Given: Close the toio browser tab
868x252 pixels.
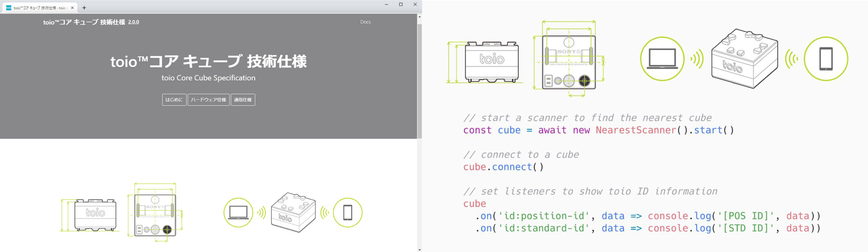Looking at the screenshot, I should (72, 8).
